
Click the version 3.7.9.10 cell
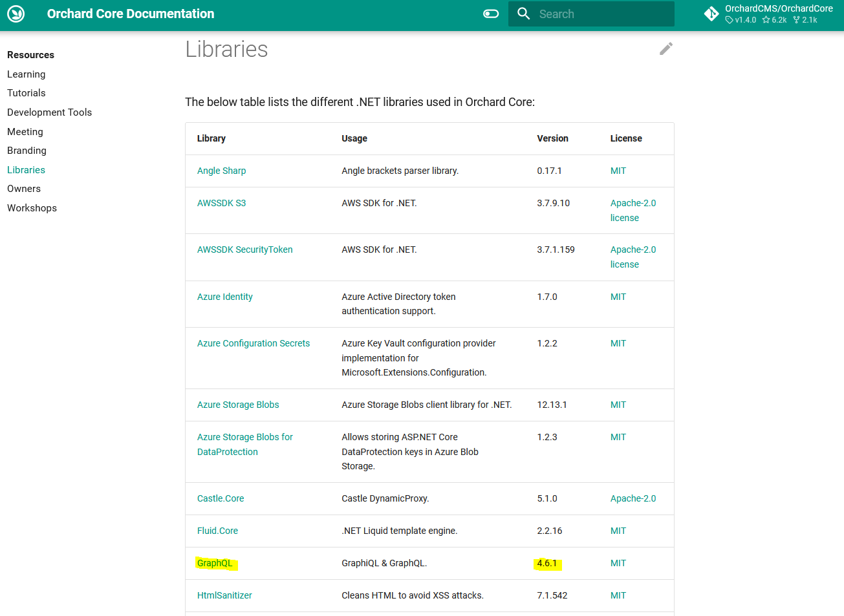pyautogui.click(x=554, y=203)
